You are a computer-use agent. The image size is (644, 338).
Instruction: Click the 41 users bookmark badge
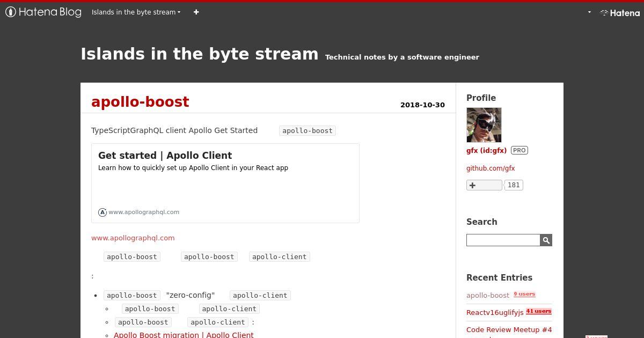pos(539,311)
